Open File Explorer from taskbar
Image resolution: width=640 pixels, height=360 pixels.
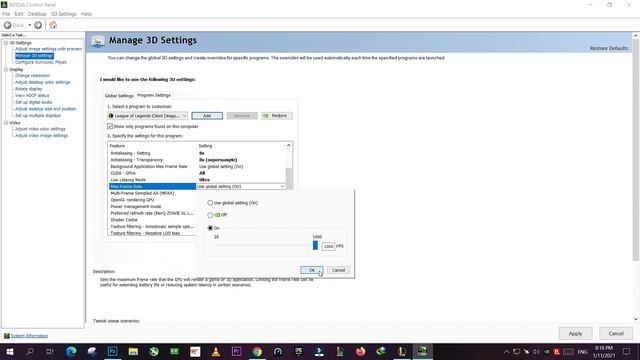(x=133, y=351)
